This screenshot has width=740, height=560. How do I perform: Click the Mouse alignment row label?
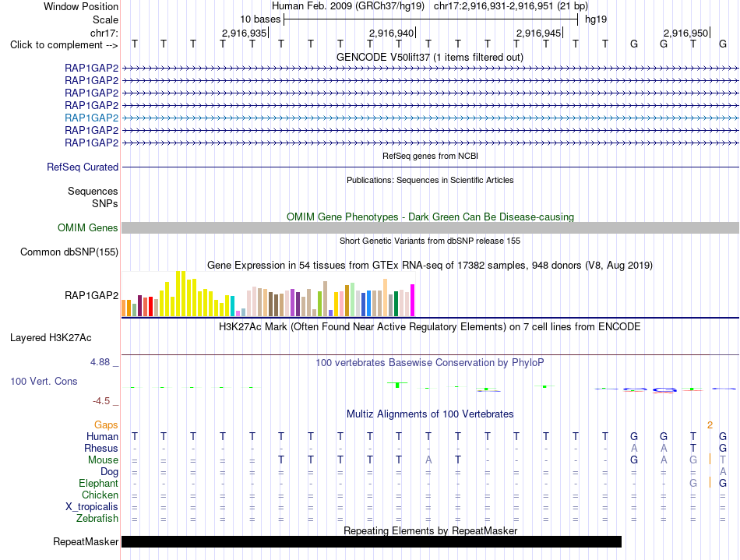point(104,460)
